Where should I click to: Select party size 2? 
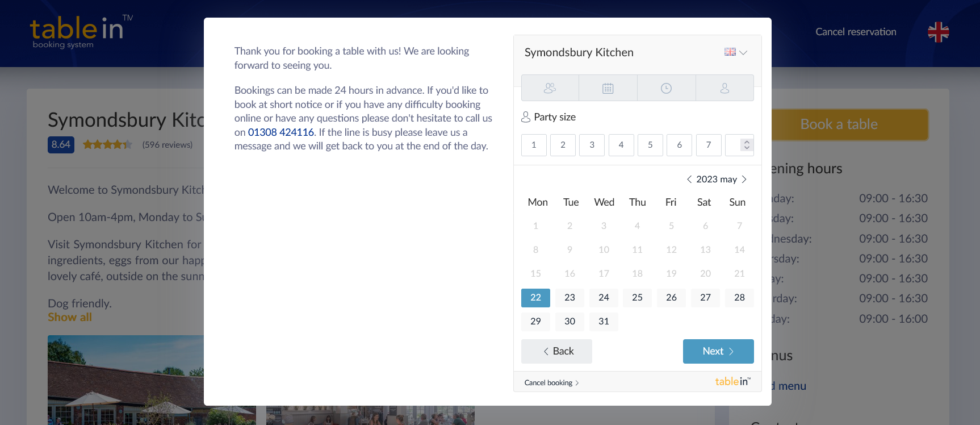(x=563, y=145)
